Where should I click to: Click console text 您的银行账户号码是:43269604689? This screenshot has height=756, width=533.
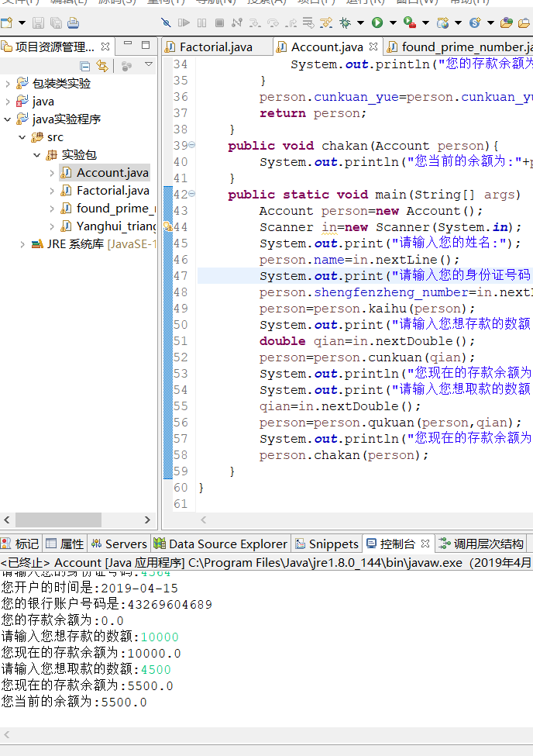pyautogui.click(x=106, y=605)
